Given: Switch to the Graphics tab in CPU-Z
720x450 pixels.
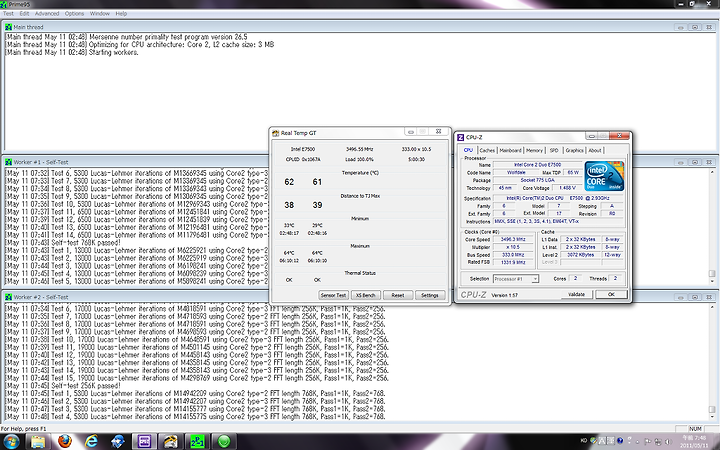Looking at the screenshot, I should [x=574, y=150].
